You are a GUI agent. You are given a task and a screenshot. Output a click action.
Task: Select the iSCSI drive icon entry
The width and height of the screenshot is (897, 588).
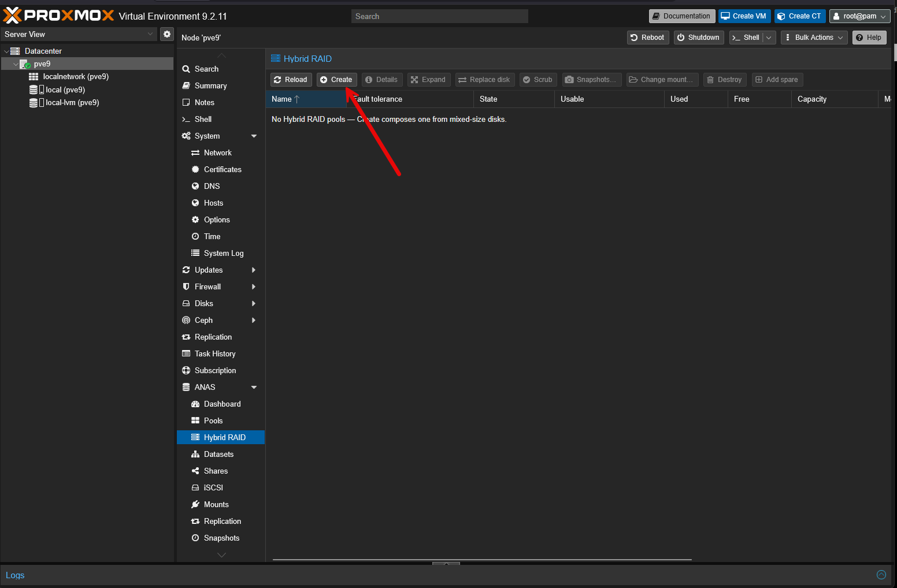pyautogui.click(x=195, y=487)
